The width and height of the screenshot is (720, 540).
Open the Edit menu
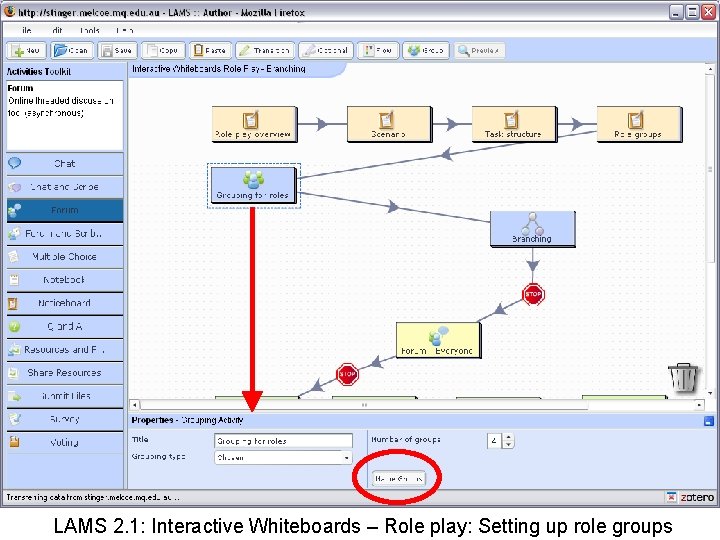pyautogui.click(x=57, y=30)
